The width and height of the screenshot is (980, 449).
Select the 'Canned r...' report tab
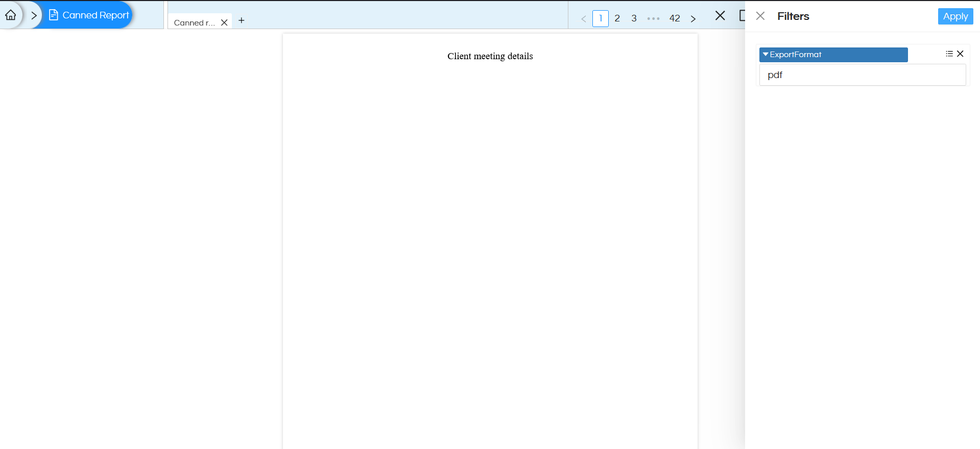[x=194, y=22]
